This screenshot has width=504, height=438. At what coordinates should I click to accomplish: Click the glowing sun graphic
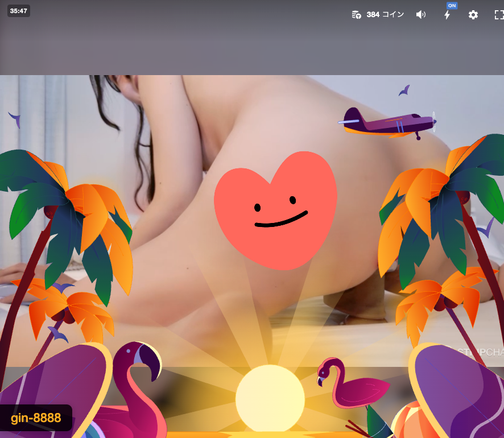click(x=270, y=398)
